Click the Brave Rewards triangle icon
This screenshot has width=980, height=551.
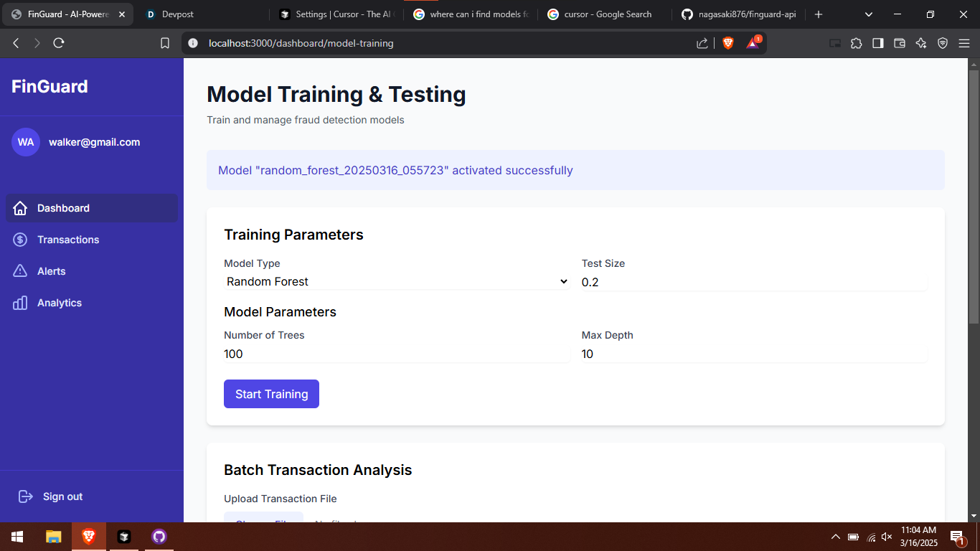point(753,42)
